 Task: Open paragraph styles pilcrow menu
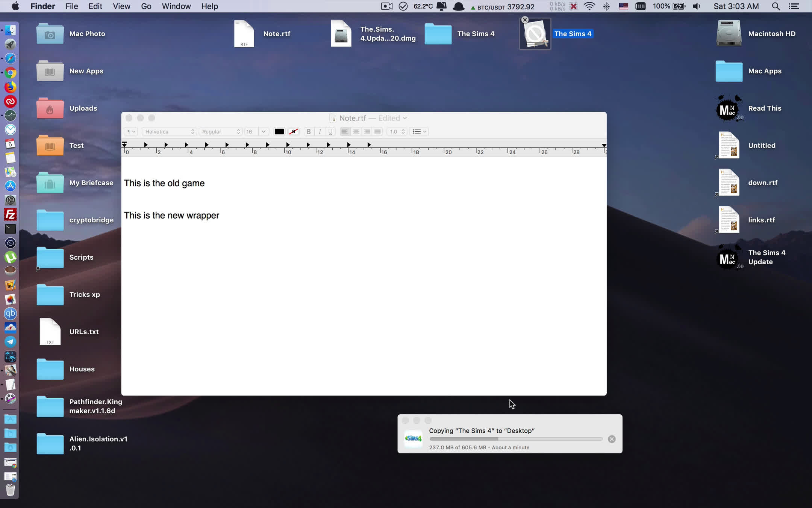pos(131,132)
